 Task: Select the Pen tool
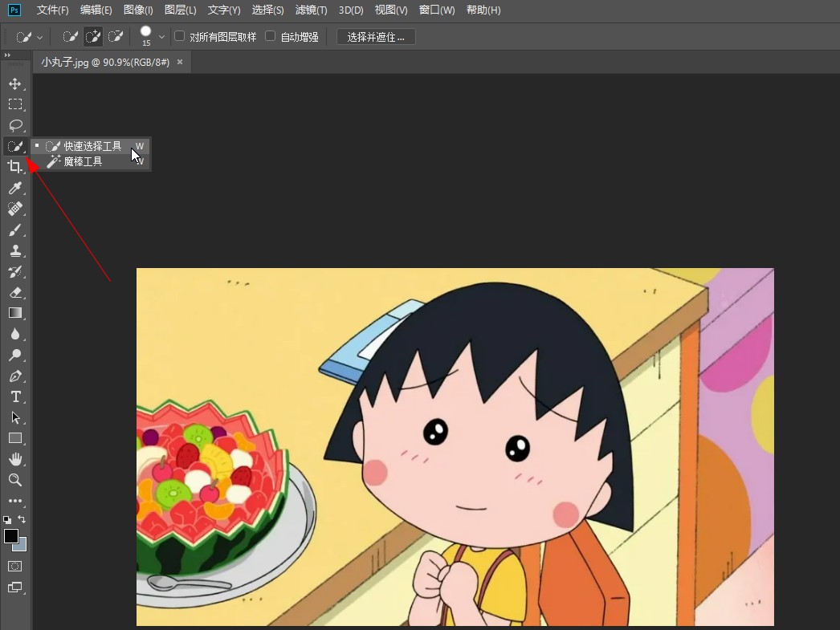[x=15, y=376]
